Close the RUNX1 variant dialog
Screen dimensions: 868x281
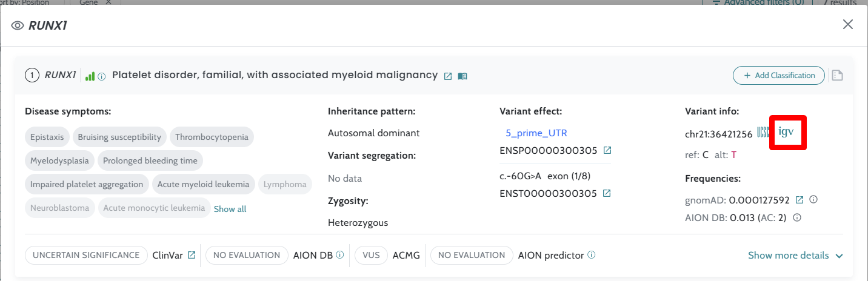coord(848,24)
